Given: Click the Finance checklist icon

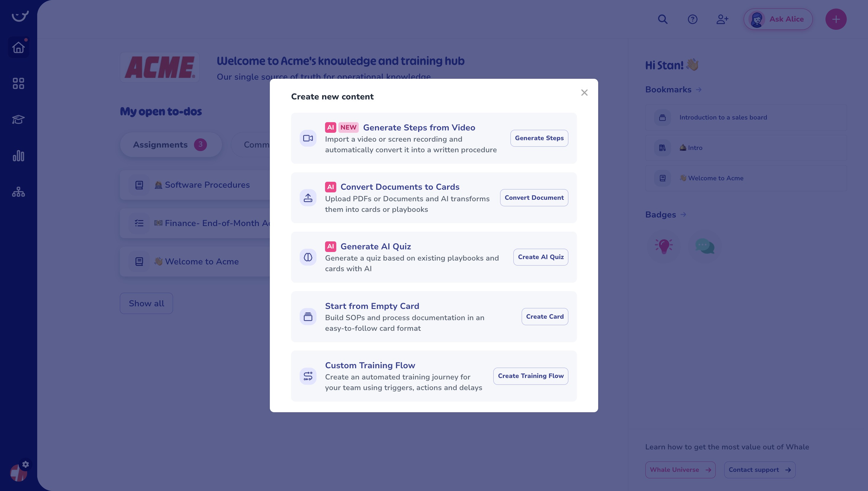Looking at the screenshot, I should (x=139, y=223).
